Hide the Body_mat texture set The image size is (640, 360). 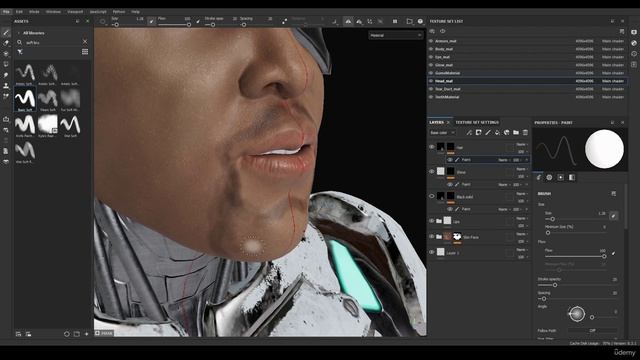point(431,49)
